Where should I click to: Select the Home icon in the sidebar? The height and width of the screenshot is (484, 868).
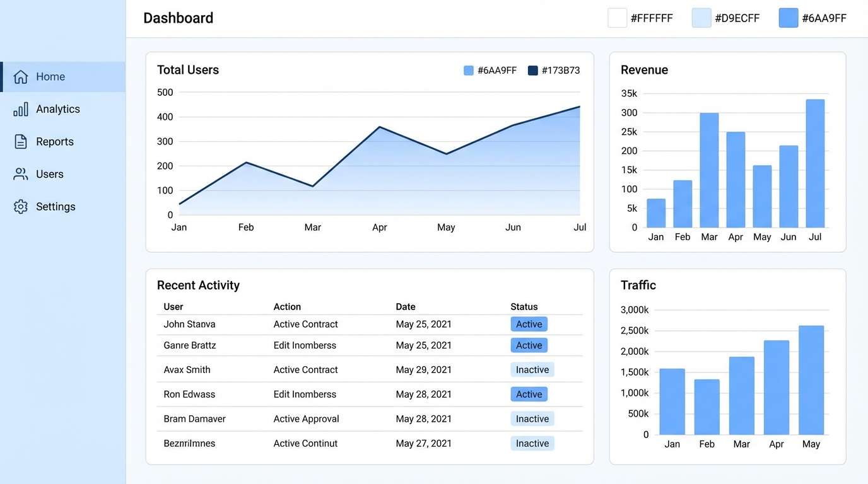pyautogui.click(x=21, y=76)
